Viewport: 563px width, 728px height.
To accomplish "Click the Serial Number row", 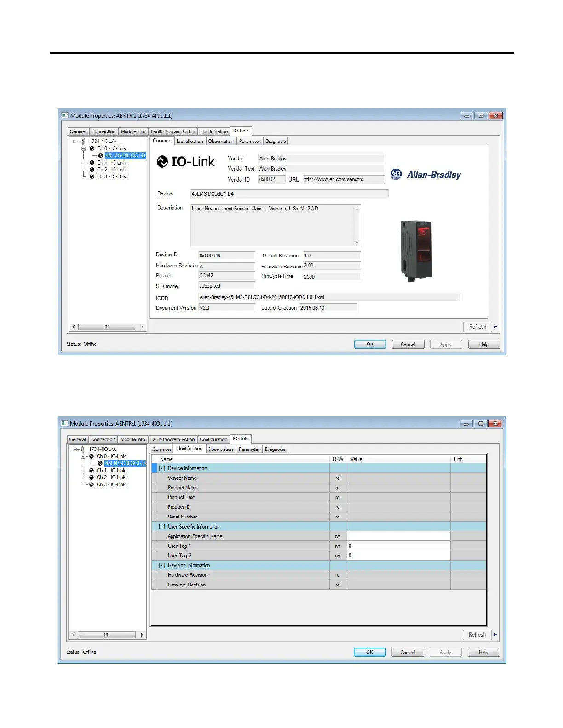I will pyautogui.click(x=319, y=517).
